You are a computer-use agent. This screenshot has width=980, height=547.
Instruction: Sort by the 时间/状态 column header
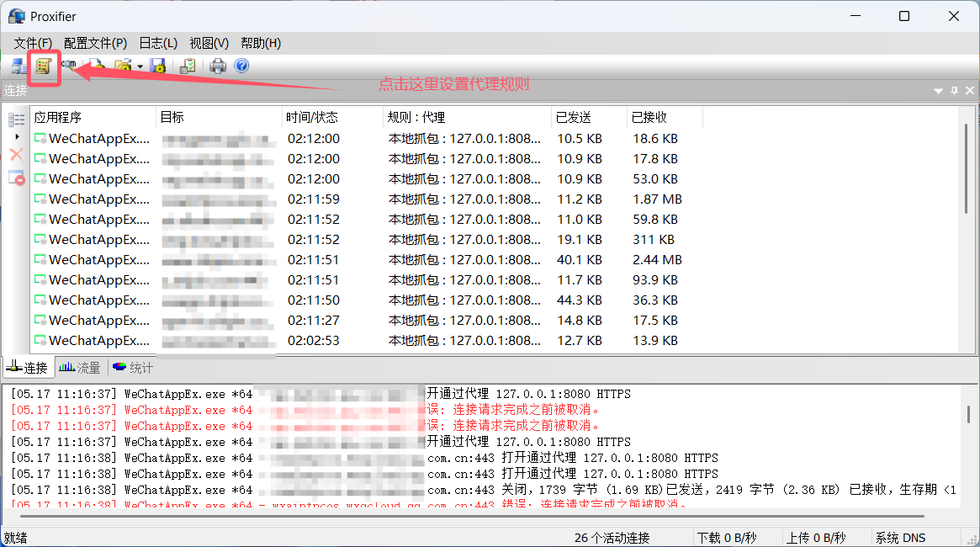(x=312, y=117)
